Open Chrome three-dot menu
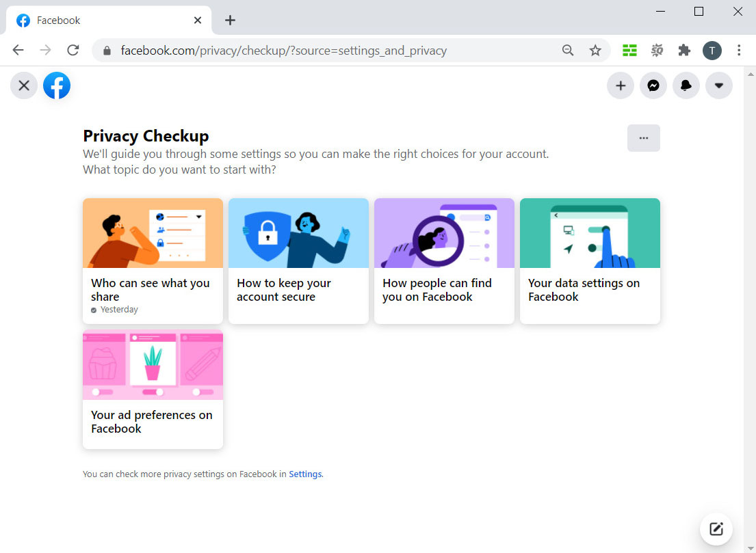Image resolution: width=756 pixels, height=553 pixels. tap(739, 50)
